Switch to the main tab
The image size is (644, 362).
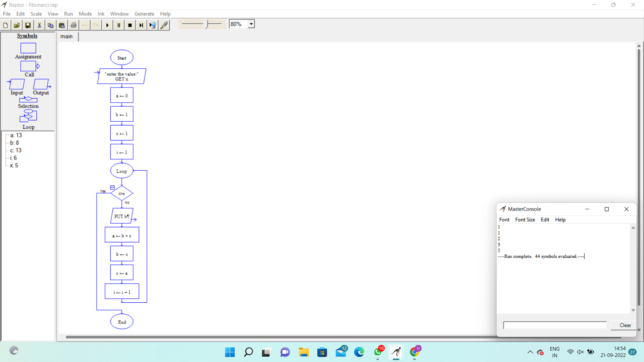[x=66, y=37]
